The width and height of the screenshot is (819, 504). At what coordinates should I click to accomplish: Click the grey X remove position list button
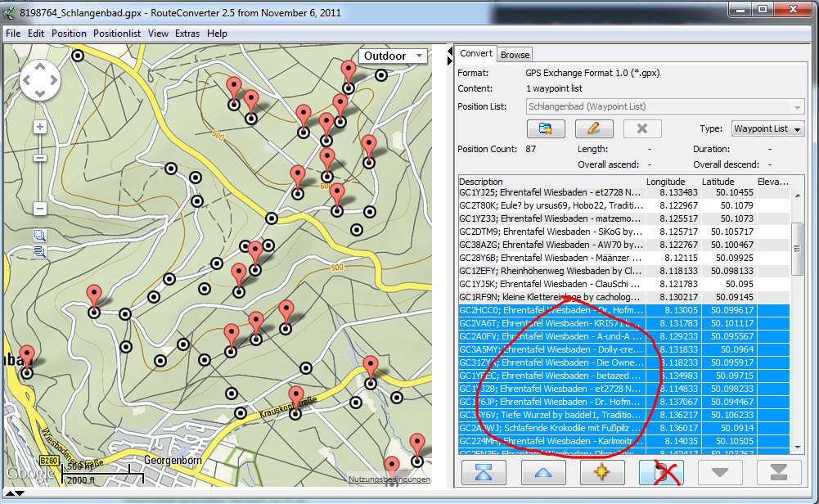642,128
